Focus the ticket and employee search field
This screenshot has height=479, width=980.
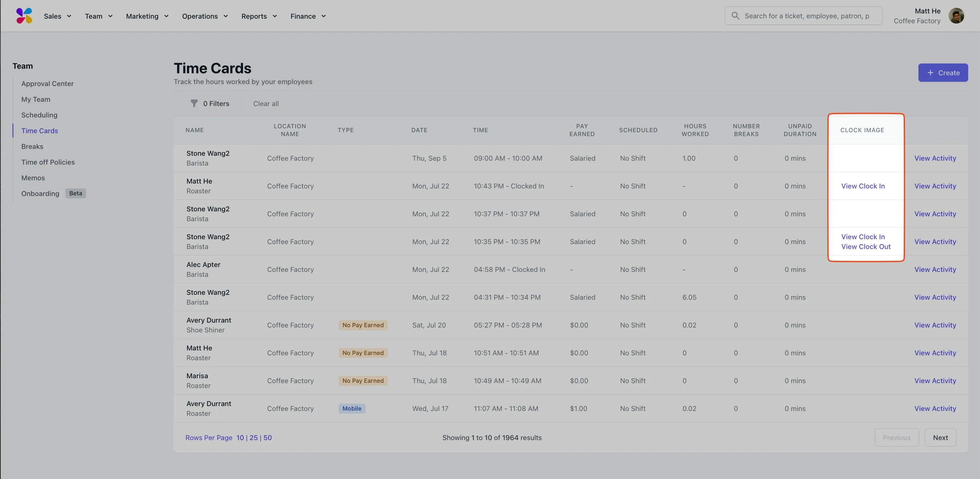(806, 16)
